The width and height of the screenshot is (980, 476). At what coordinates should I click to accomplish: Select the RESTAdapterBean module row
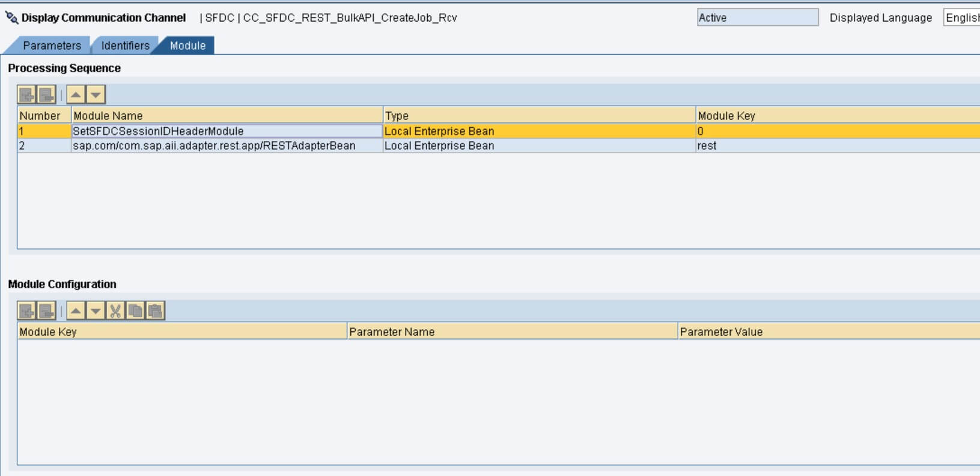pos(214,146)
